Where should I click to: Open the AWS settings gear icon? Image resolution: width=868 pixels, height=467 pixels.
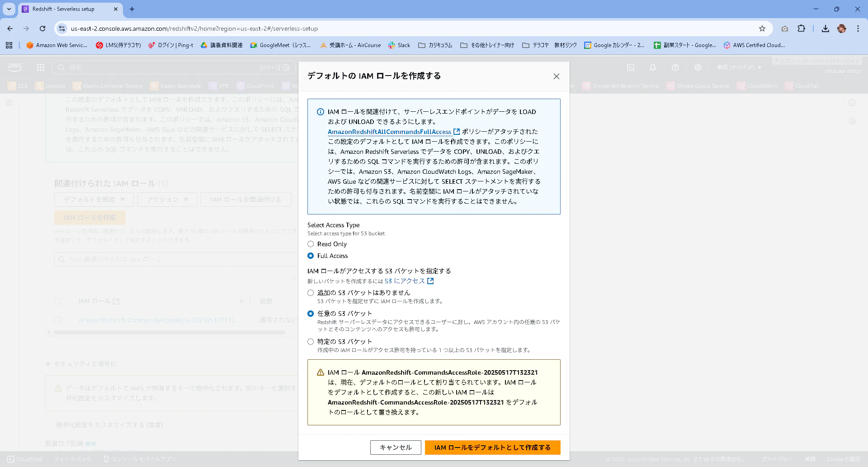[698, 67]
